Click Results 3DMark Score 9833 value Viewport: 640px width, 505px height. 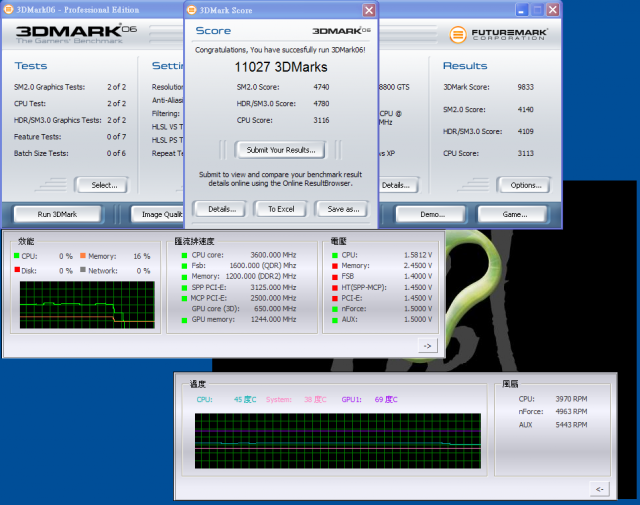(525, 87)
